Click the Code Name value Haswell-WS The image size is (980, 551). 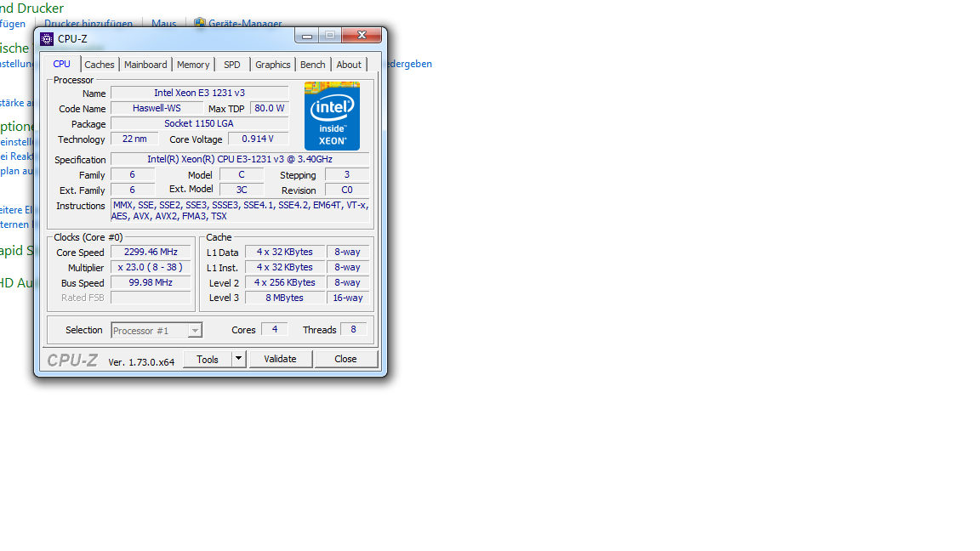coord(157,108)
